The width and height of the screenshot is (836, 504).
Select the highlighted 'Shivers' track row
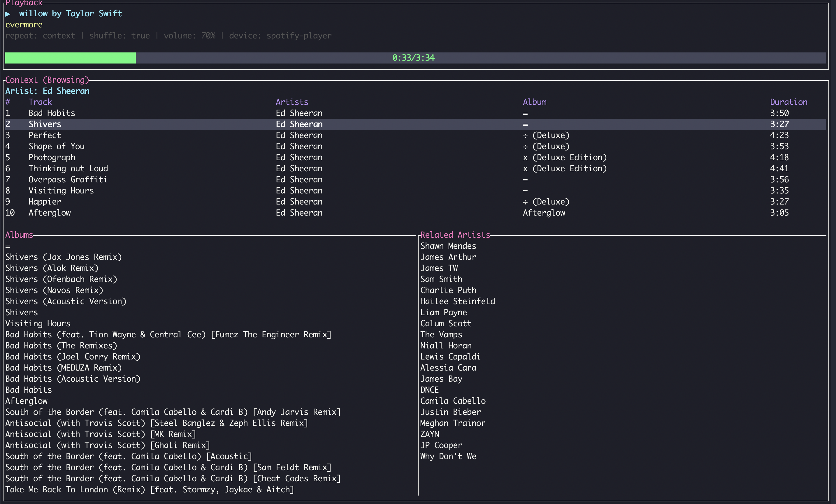click(x=415, y=124)
